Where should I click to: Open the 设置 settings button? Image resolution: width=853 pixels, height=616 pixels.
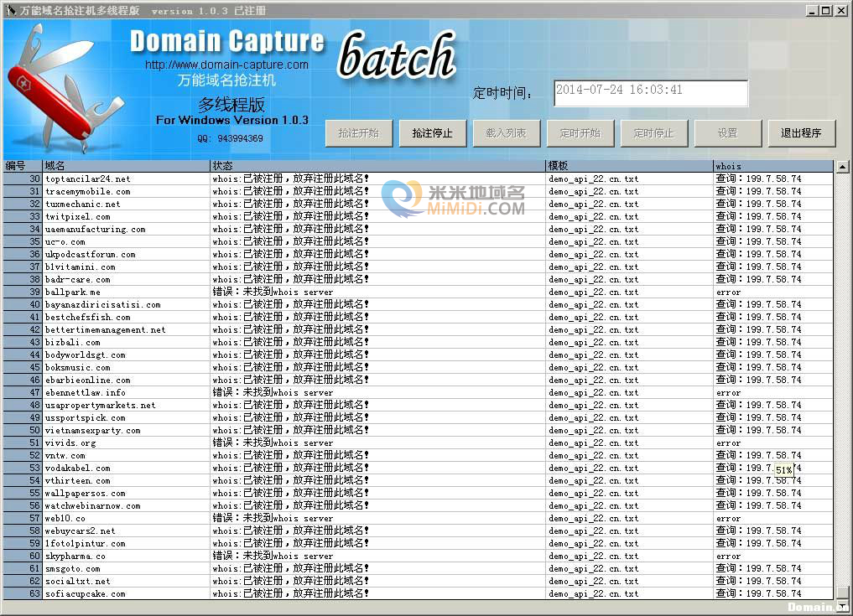pos(728,133)
